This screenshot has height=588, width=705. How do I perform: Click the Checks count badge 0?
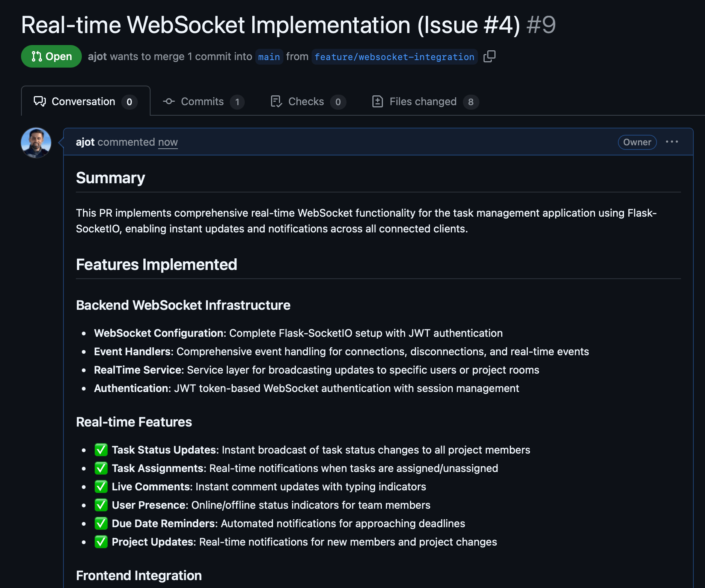point(338,102)
